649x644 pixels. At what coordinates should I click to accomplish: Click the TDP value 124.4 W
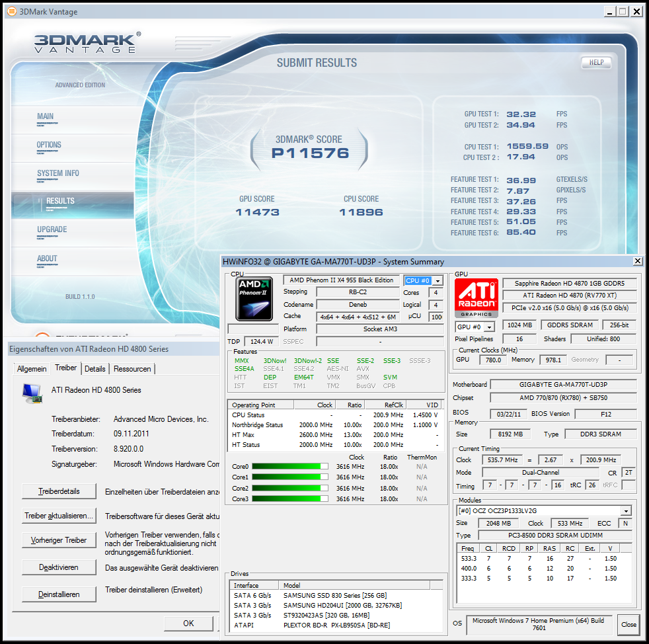coord(262,342)
